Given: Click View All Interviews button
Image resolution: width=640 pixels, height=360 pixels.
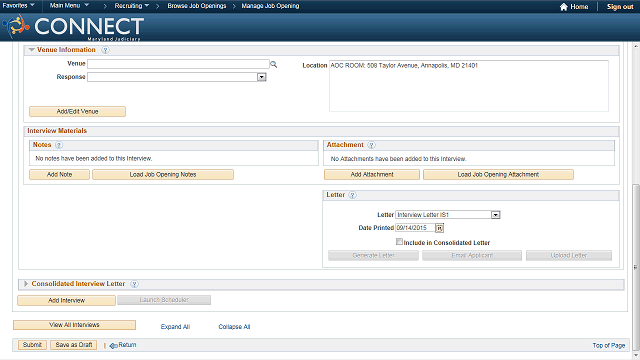Looking at the screenshot, I should (74, 325).
